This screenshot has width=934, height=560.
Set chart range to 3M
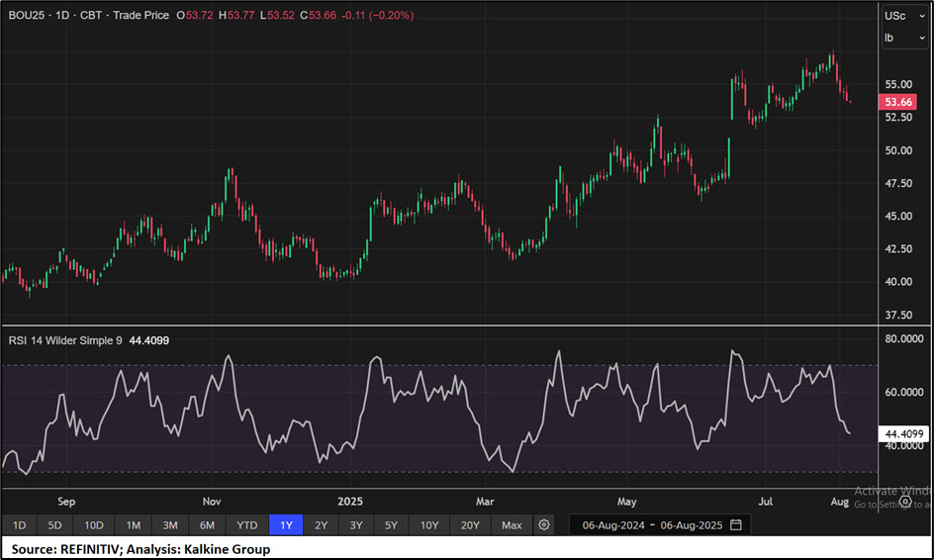(170, 525)
